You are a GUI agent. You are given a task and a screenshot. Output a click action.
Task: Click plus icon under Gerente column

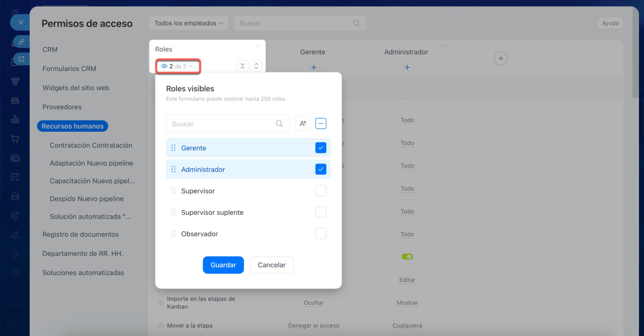pos(313,67)
